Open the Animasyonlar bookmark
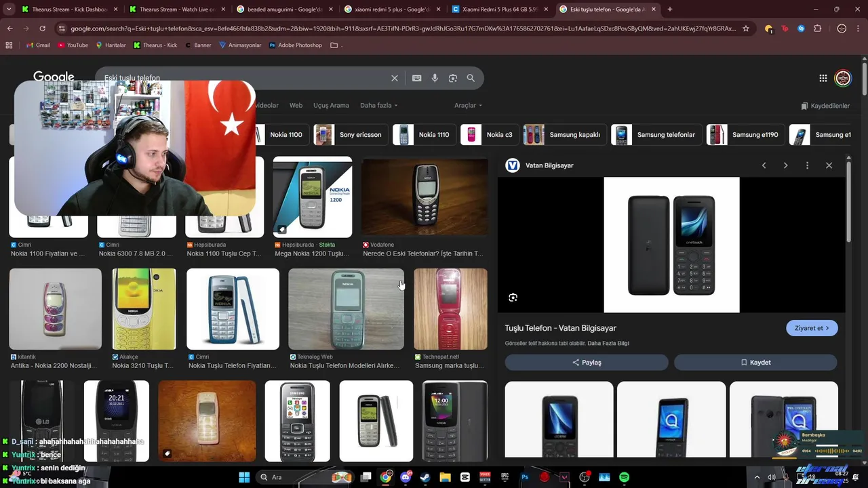The height and width of the screenshot is (488, 868). click(239, 45)
